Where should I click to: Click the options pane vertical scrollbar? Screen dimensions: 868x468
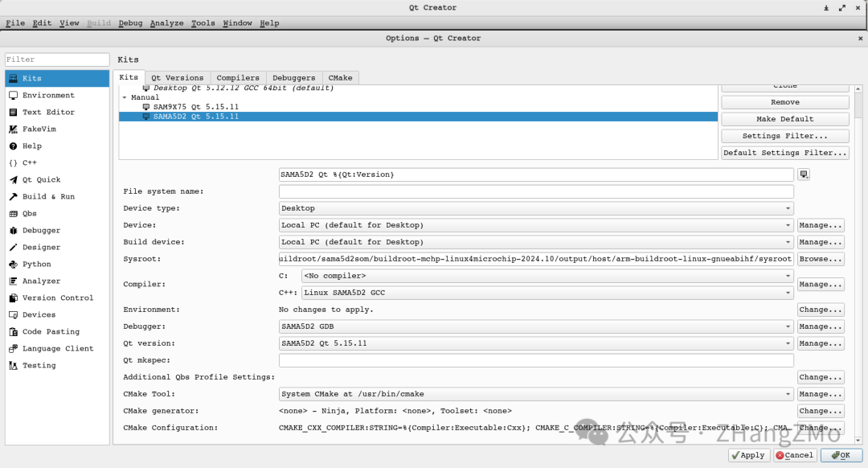click(x=858, y=265)
